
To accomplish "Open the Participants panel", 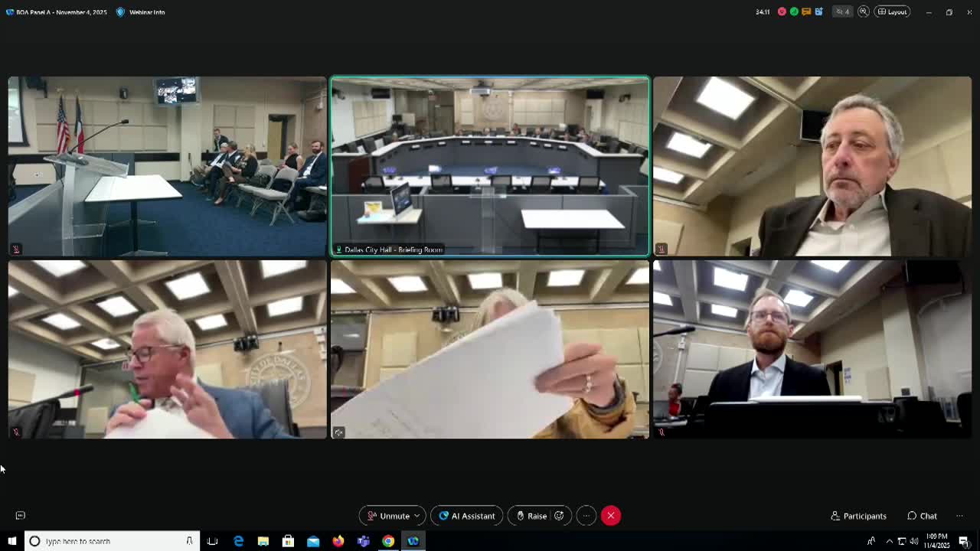I will [x=858, y=516].
